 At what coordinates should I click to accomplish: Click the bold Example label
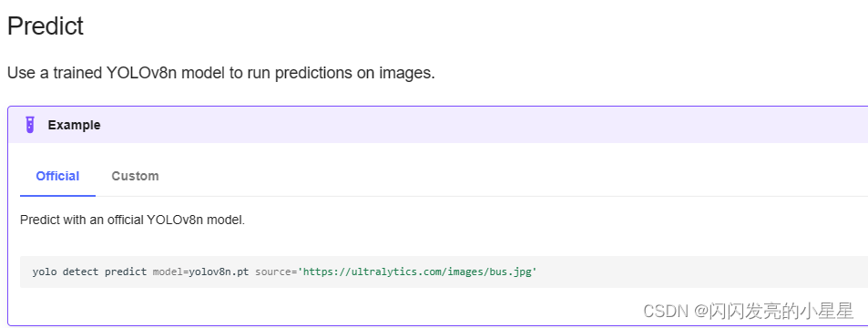click(x=74, y=125)
